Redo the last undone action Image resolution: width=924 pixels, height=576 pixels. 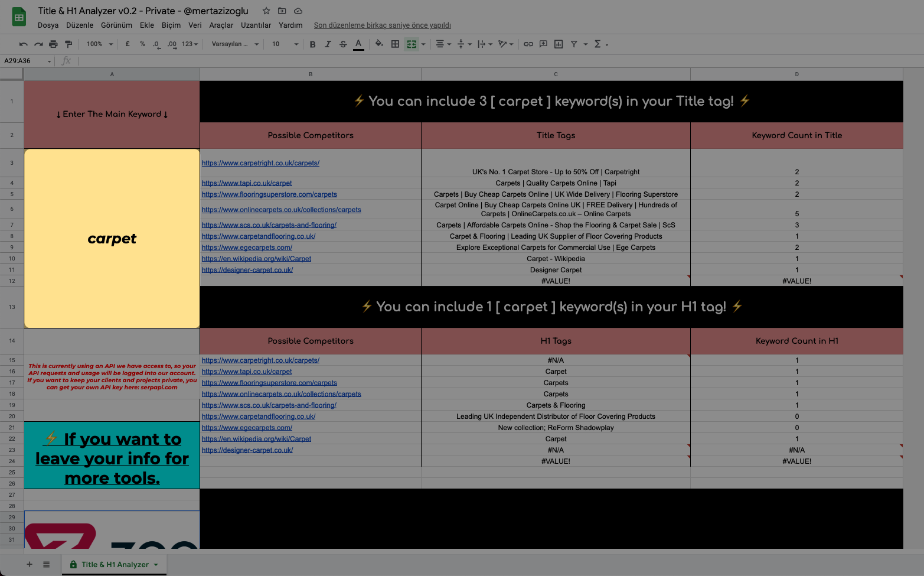pos(38,44)
